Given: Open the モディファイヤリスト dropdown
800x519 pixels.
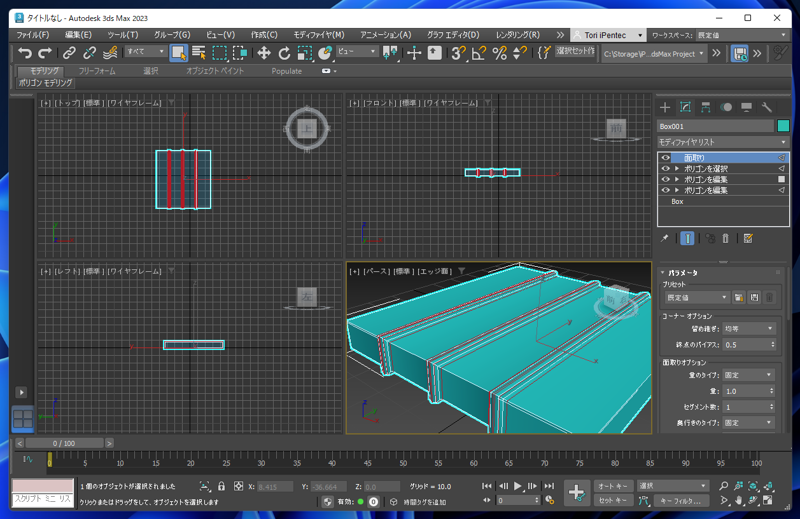Looking at the screenshot, I should (x=723, y=142).
